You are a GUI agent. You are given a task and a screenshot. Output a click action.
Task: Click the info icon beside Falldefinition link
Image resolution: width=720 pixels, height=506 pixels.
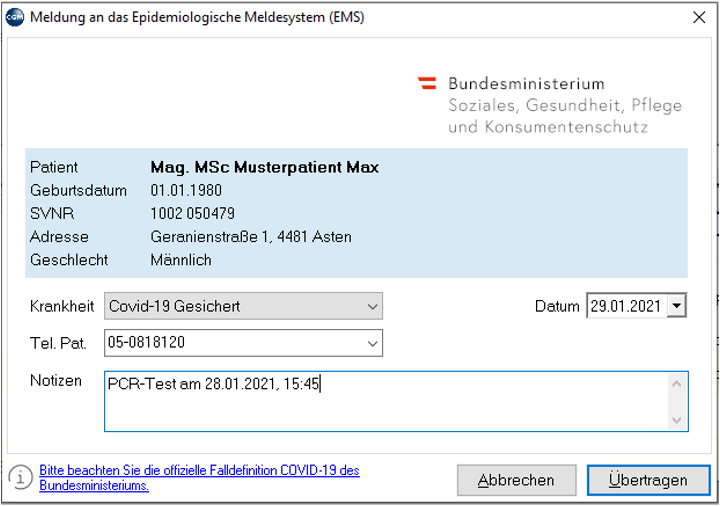[x=21, y=478]
